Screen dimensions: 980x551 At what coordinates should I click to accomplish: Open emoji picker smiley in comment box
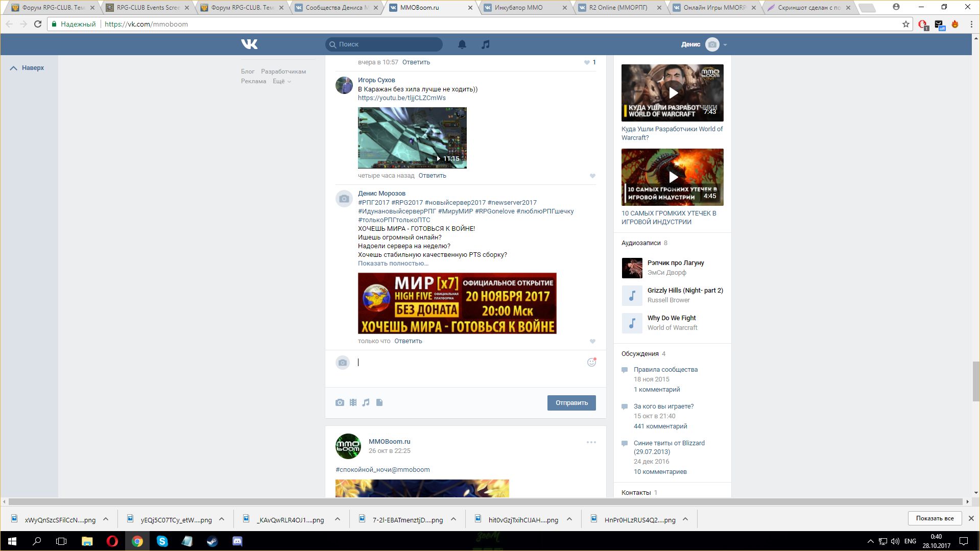(x=591, y=362)
